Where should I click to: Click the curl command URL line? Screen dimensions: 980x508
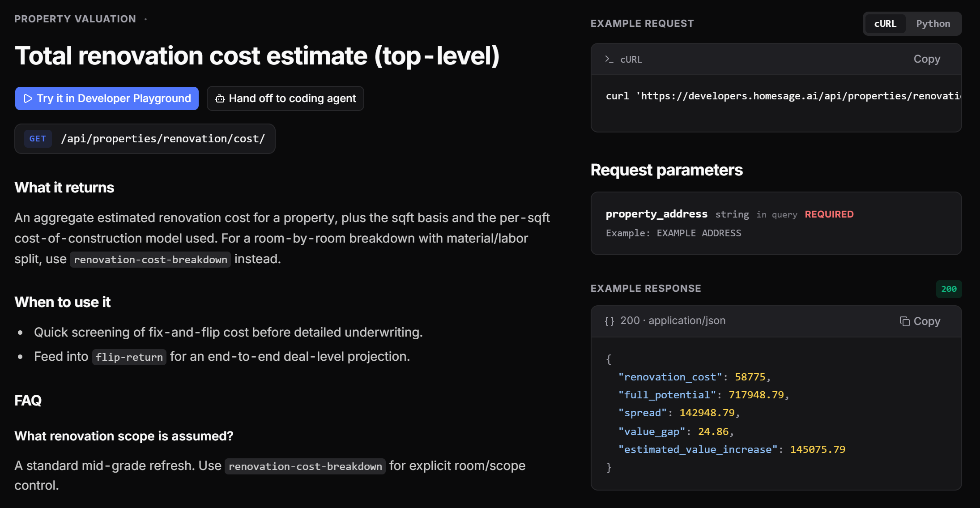coord(783,96)
